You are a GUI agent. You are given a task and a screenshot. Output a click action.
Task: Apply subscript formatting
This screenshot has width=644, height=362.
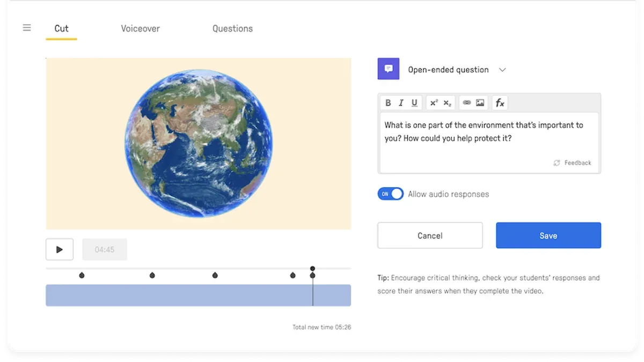[448, 103]
